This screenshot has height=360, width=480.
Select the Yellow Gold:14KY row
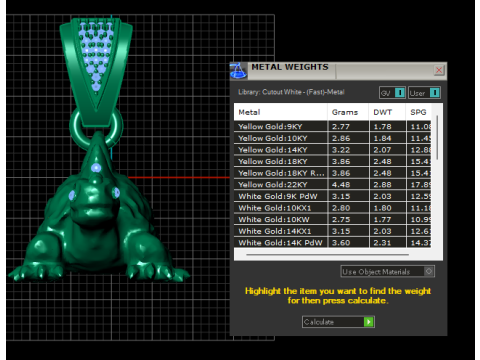click(332, 150)
